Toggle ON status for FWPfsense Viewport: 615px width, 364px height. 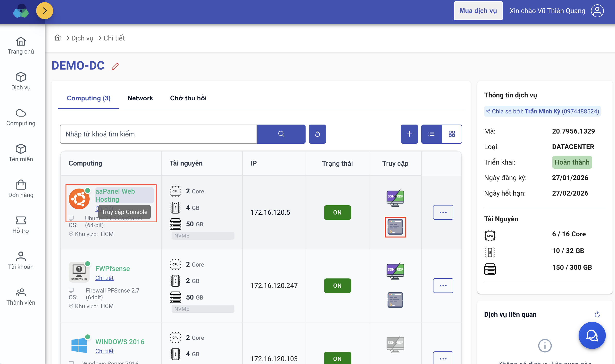[x=337, y=285]
